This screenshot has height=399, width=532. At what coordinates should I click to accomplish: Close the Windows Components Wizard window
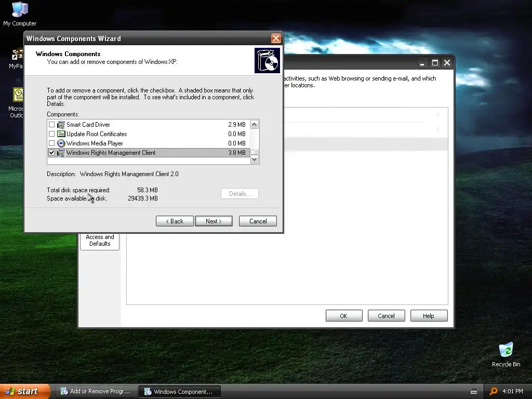pyautogui.click(x=276, y=38)
